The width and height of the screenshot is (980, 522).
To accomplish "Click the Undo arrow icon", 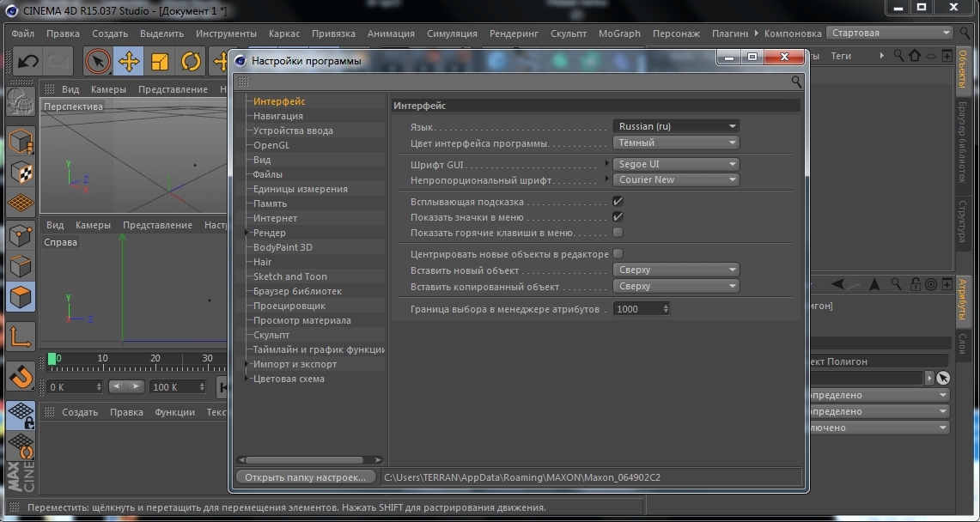I will pos(28,61).
